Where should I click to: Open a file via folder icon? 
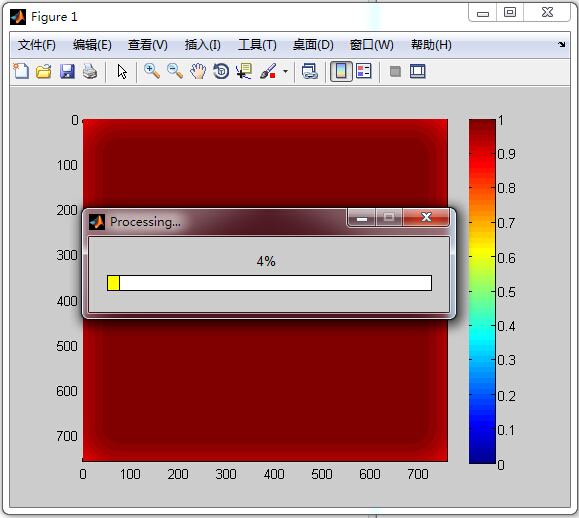coord(44,71)
